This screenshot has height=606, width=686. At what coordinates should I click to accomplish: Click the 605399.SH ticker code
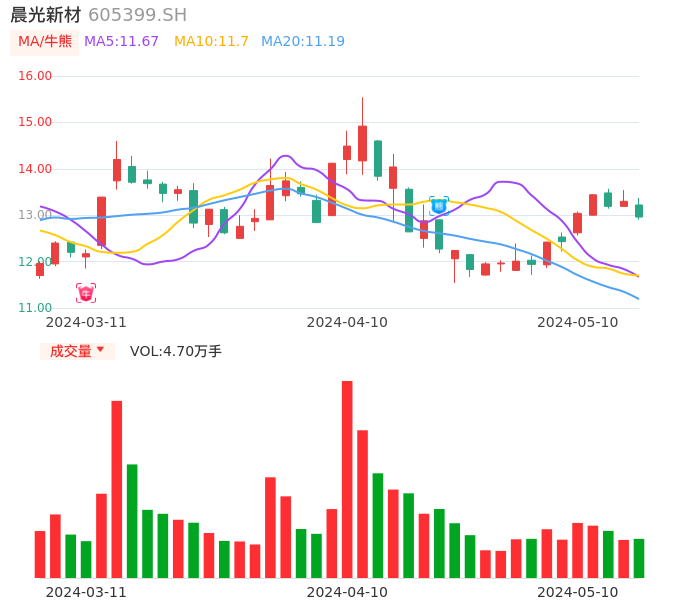click(x=137, y=15)
